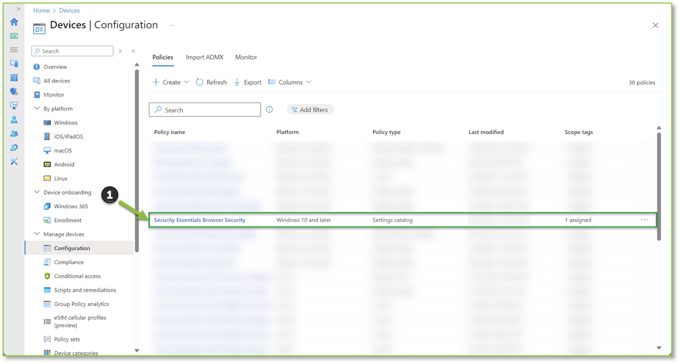
Task: Open the Create dropdown
Action: pyautogui.click(x=170, y=82)
